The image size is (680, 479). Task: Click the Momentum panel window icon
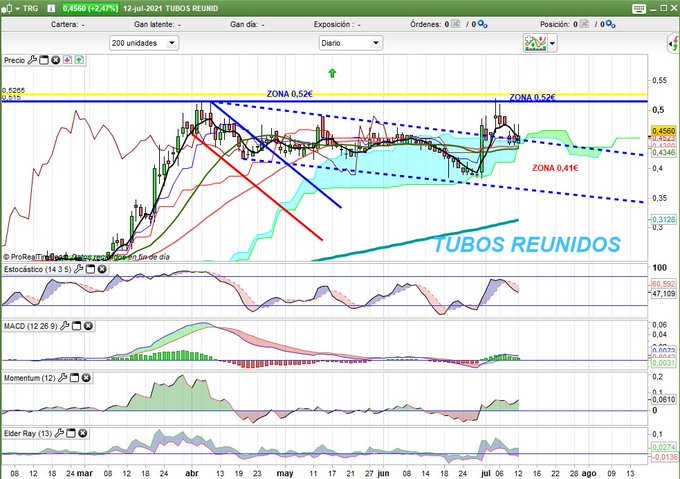[x=75, y=378]
